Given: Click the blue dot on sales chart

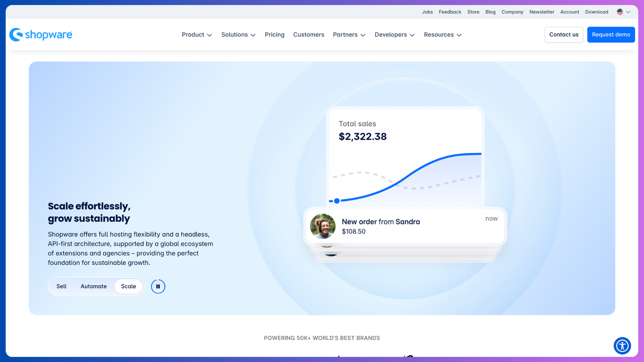Looking at the screenshot, I should [337, 201].
